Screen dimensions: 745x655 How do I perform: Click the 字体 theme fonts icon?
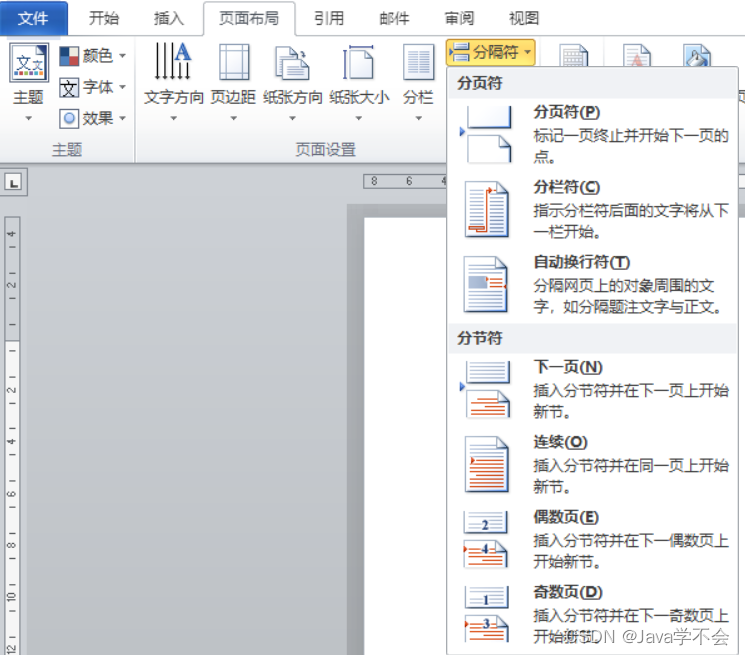click(68, 87)
